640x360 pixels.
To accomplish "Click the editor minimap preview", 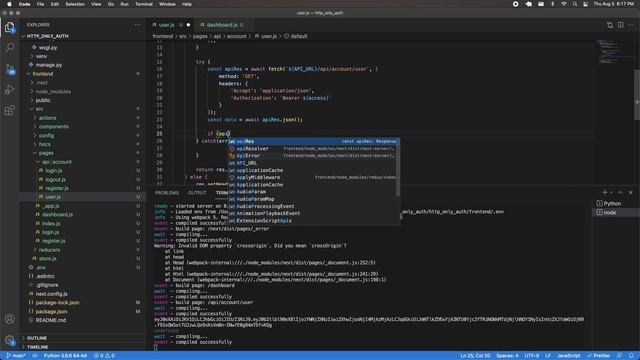I will click(x=610, y=51).
